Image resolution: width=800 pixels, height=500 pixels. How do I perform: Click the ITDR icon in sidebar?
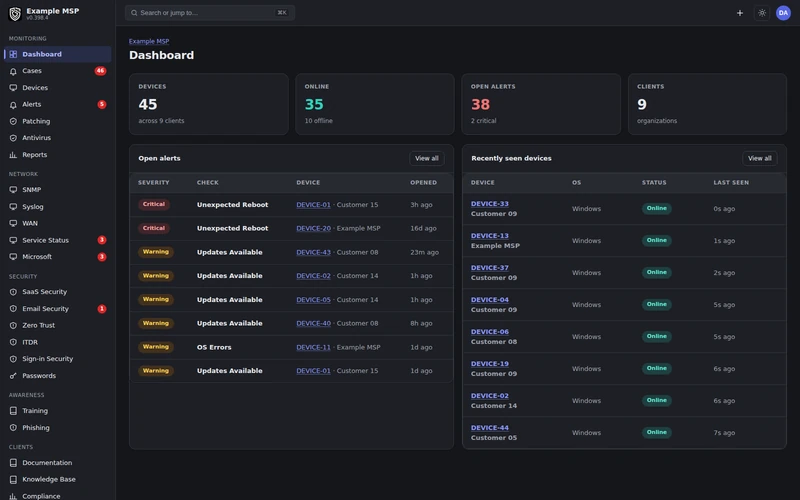click(13, 342)
